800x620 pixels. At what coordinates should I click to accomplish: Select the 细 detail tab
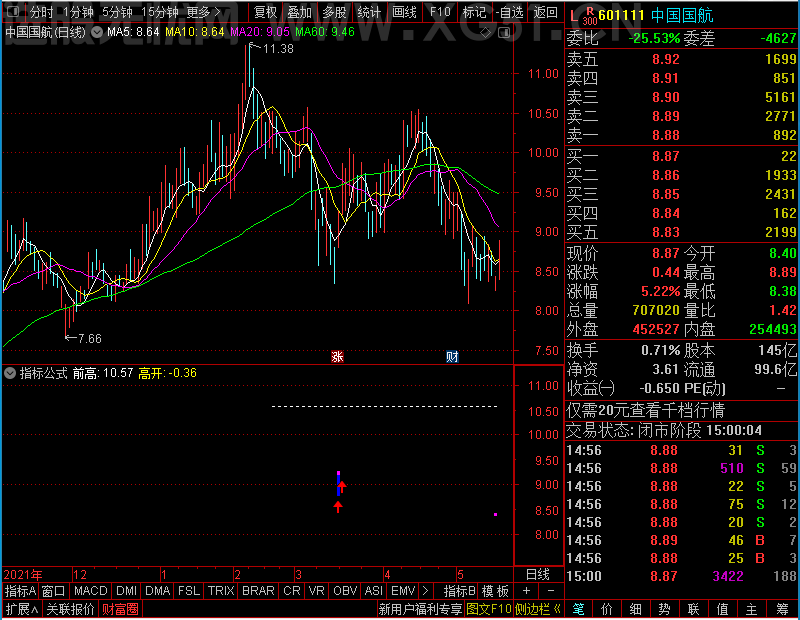pos(636,609)
